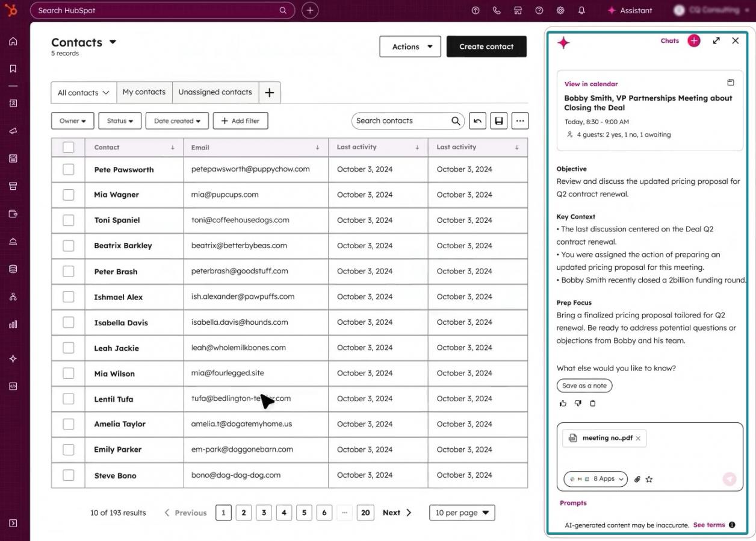Remove the meeting no..pdf attachment
This screenshot has width=756, height=541.
[638, 439]
